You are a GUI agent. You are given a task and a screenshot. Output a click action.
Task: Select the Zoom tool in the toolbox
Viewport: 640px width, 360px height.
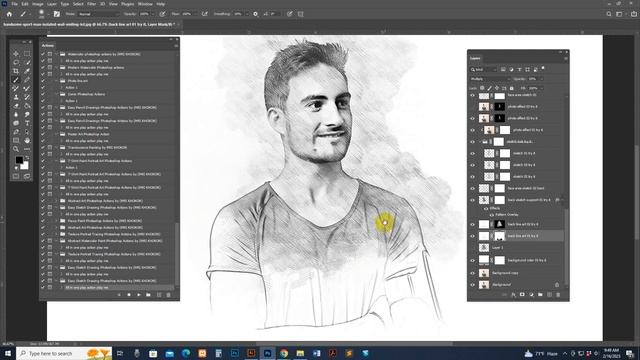pos(16,149)
